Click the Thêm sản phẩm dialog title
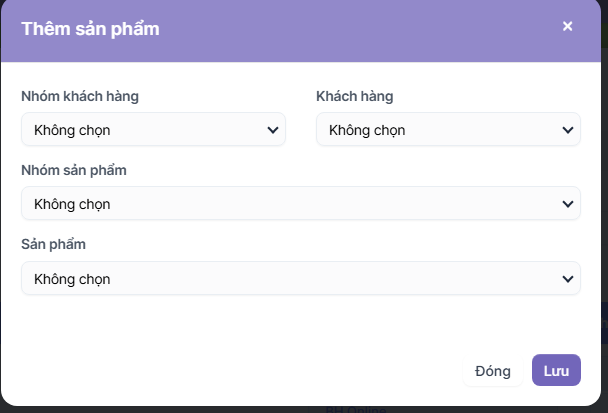The width and height of the screenshot is (608, 413). (x=90, y=29)
